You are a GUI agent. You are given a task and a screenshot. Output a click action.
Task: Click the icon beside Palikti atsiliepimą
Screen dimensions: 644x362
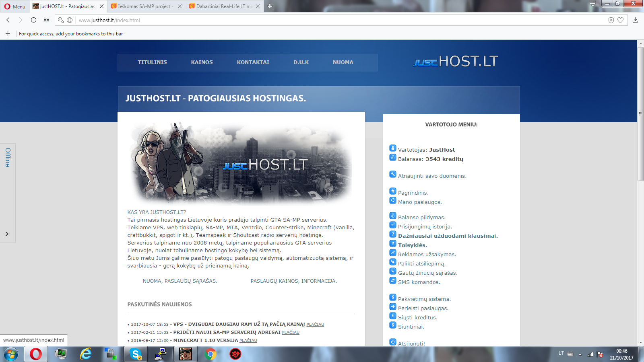(393, 262)
